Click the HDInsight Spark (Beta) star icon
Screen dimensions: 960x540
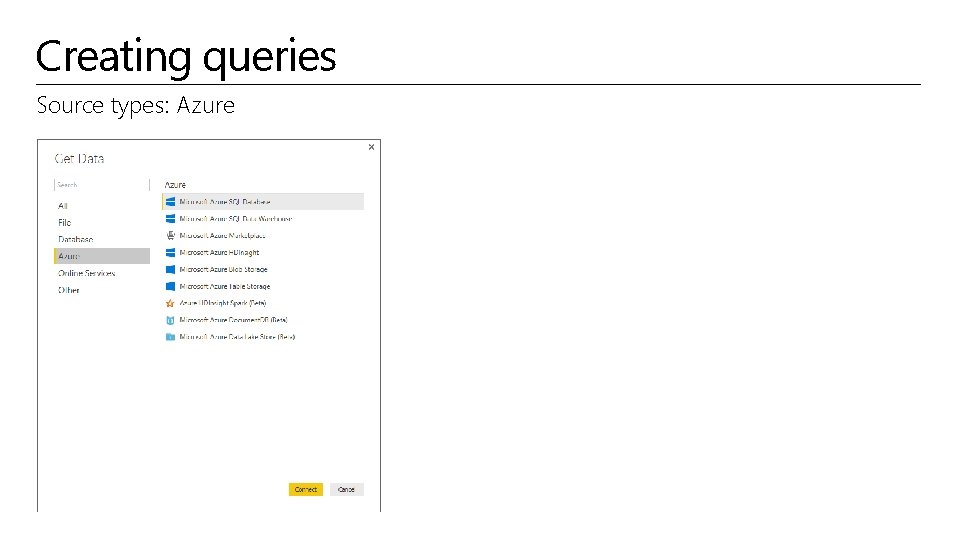click(170, 303)
